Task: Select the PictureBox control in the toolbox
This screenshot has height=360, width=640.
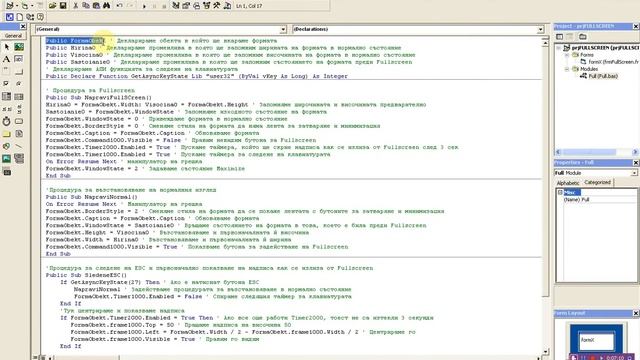Action: pos(19,47)
